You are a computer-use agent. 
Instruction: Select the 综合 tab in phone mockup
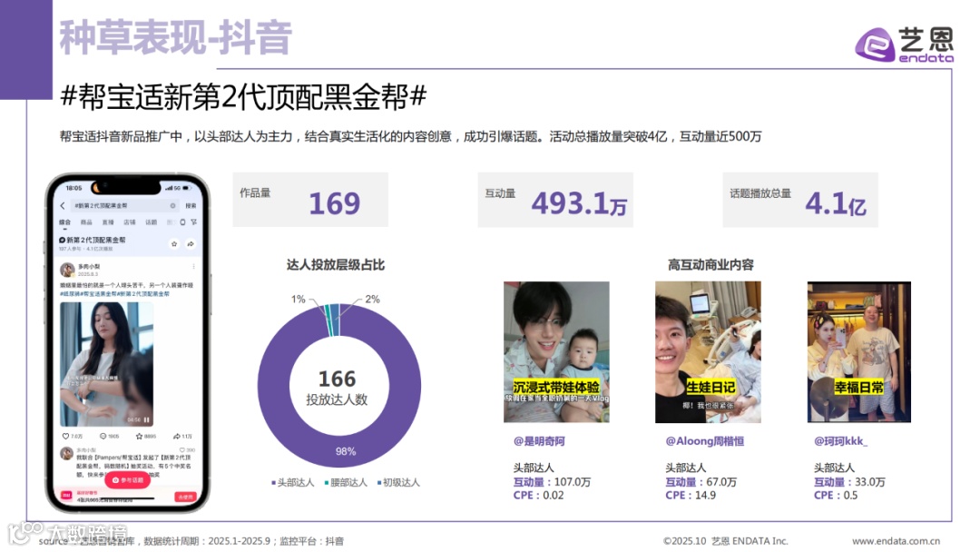pyautogui.click(x=65, y=222)
